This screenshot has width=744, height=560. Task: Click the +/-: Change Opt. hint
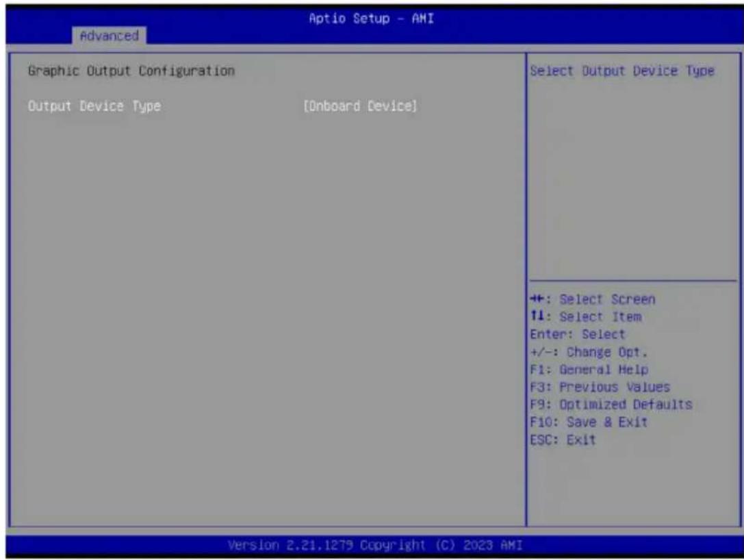point(589,352)
